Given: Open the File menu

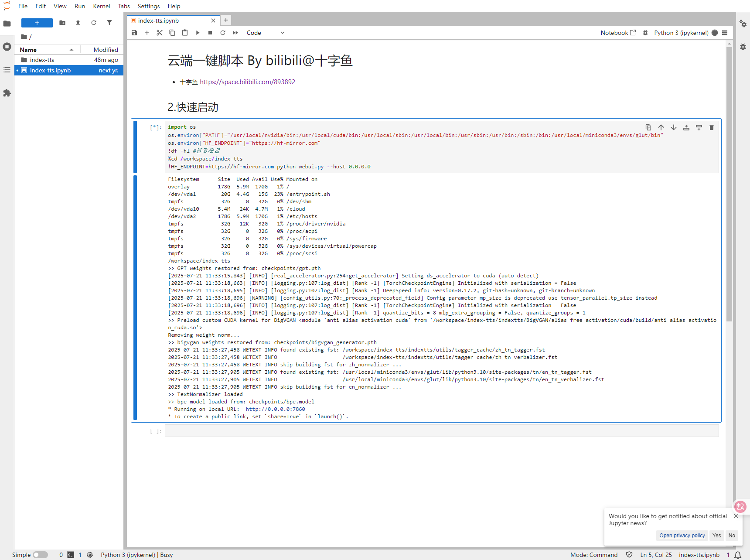Looking at the screenshot, I should coord(23,6).
